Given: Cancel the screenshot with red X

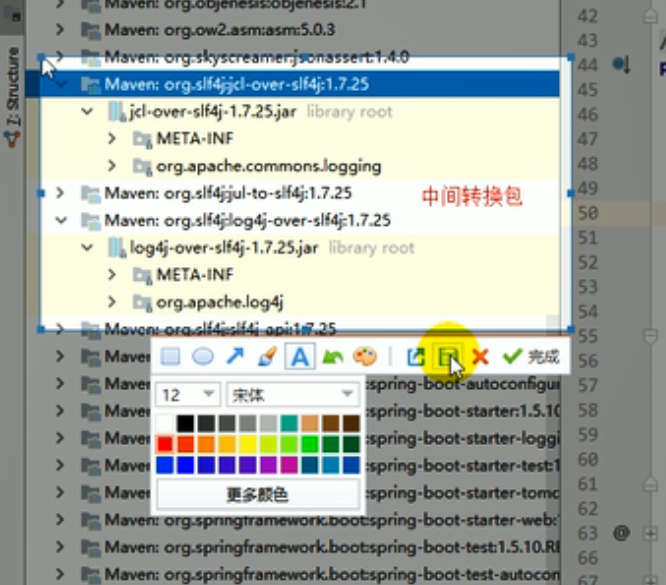Looking at the screenshot, I should point(480,357).
